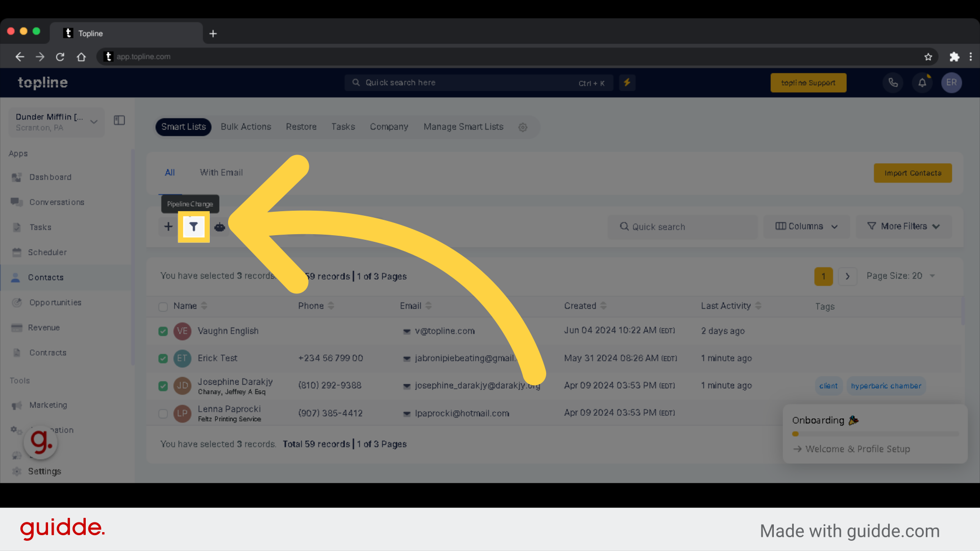
Task: Select the With Email filter tab
Action: pos(222,172)
